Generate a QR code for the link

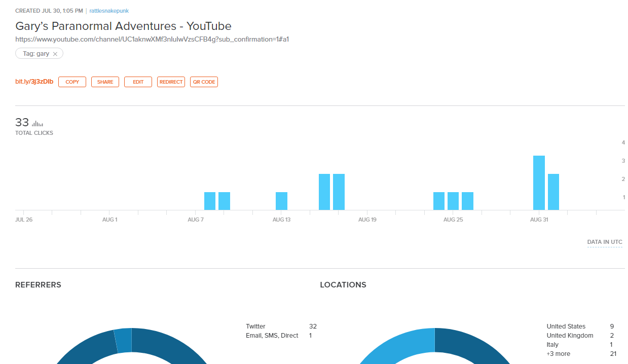tap(204, 82)
